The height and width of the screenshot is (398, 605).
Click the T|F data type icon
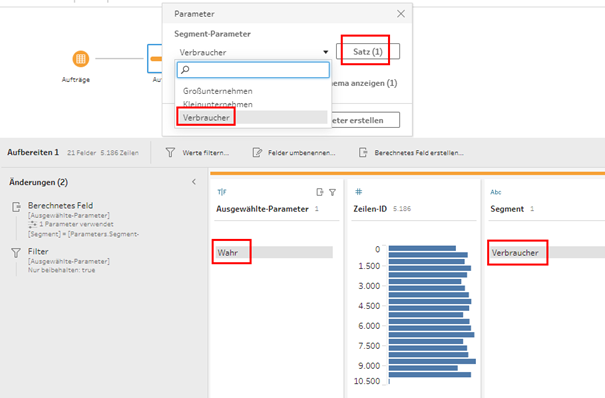(222, 192)
